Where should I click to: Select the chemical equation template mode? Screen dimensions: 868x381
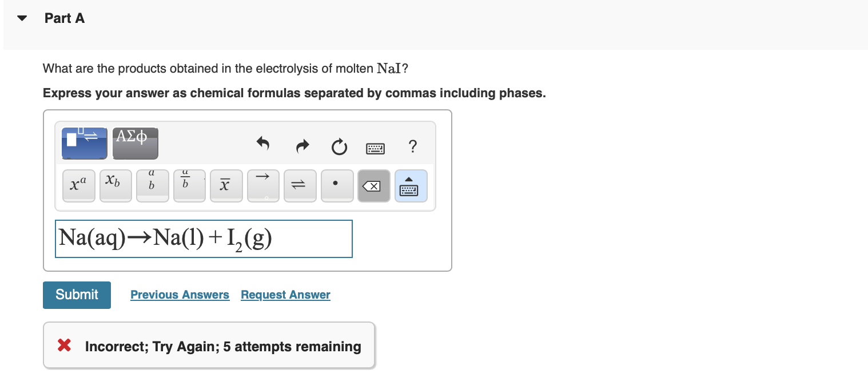pyautogui.click(x=84, y=143)
